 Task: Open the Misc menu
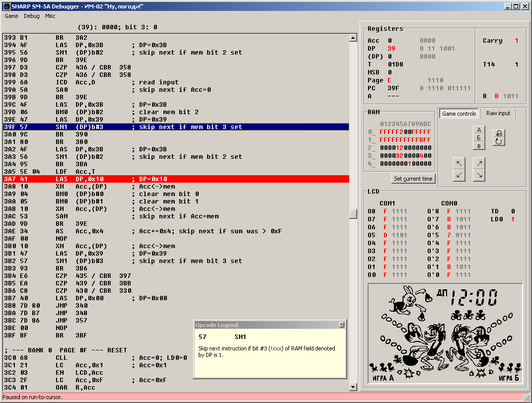tap(50, 16)
